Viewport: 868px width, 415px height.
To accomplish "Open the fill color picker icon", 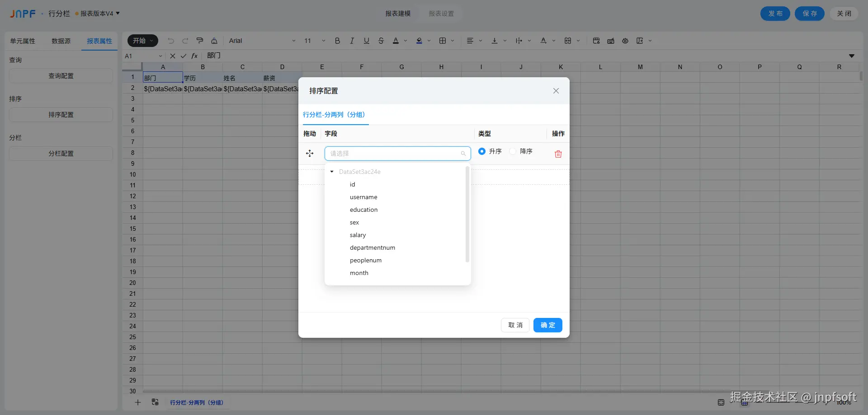I will pyautogui.click(x=419, y=41).
